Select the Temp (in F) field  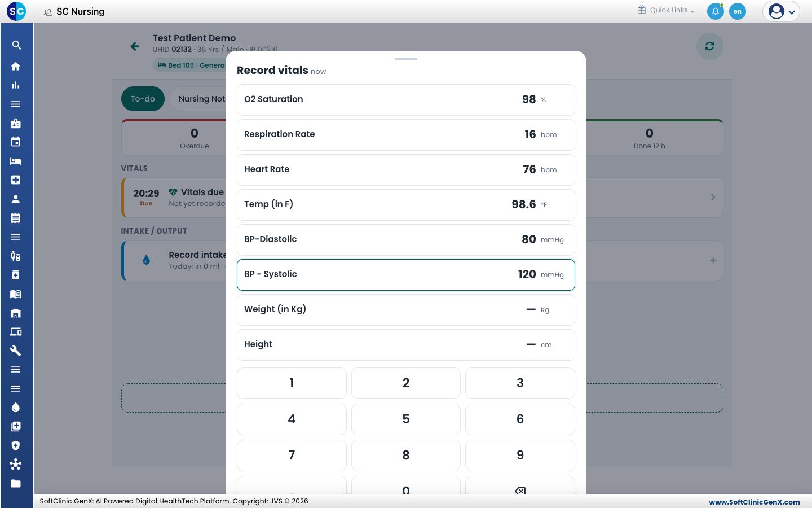(x=406, y=205)
